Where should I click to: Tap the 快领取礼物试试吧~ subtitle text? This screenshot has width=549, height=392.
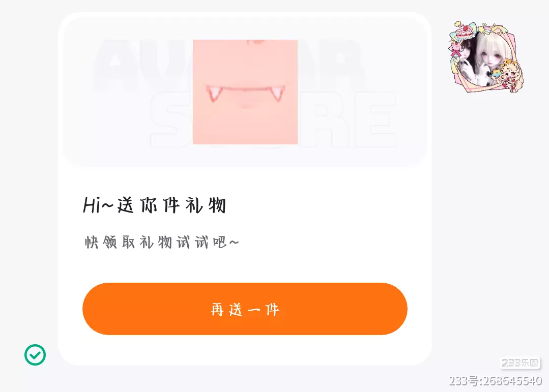coord(162,242)
